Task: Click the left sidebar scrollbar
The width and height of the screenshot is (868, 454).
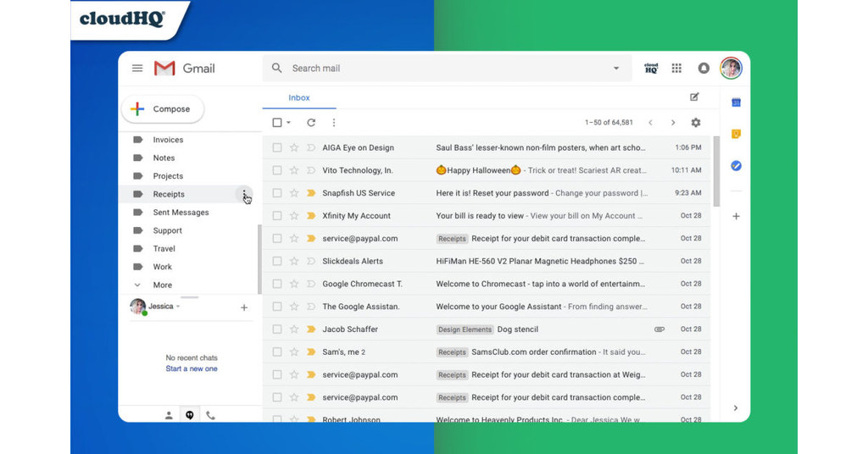Action: 259,260
